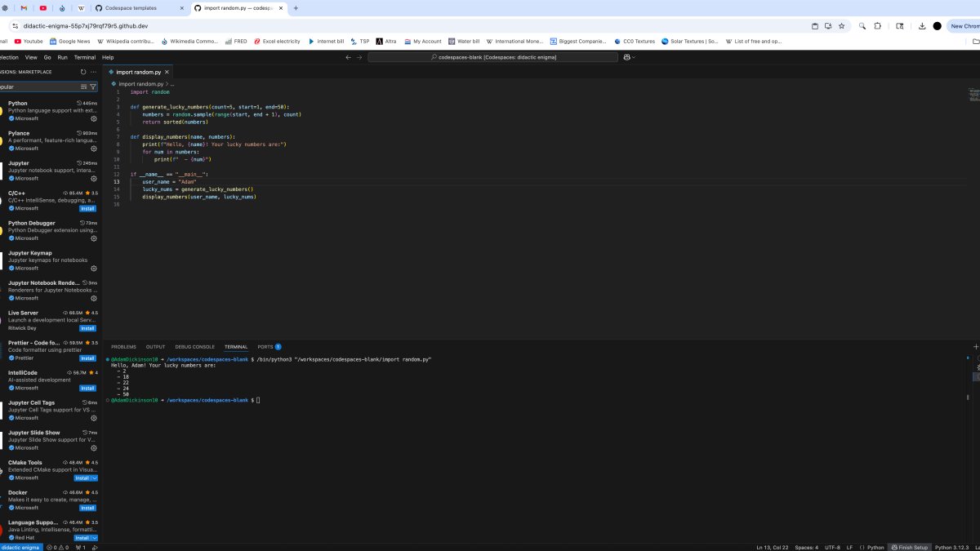980x551 pixels.
Task: Open the errors and warnings status indicator
Action: [x=59, y=547]
